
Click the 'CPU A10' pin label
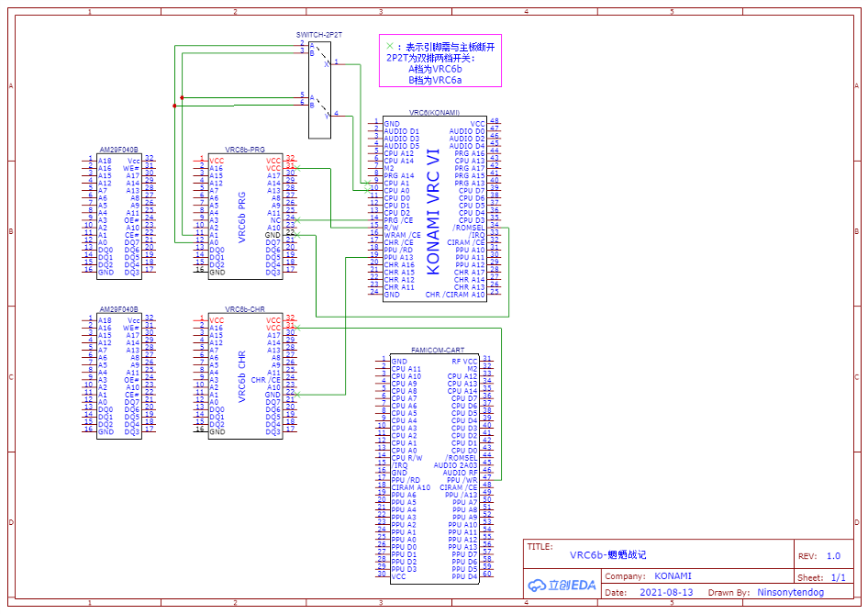pos(406,376)
